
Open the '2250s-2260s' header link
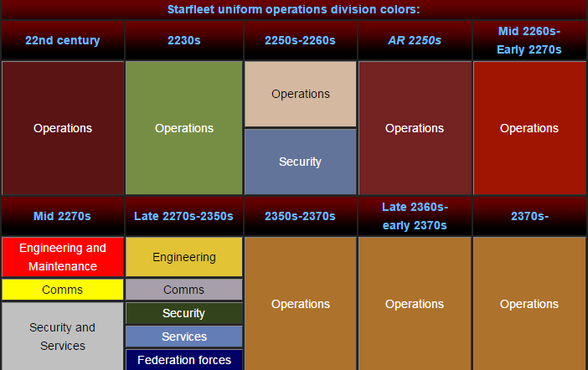point(300,40)
